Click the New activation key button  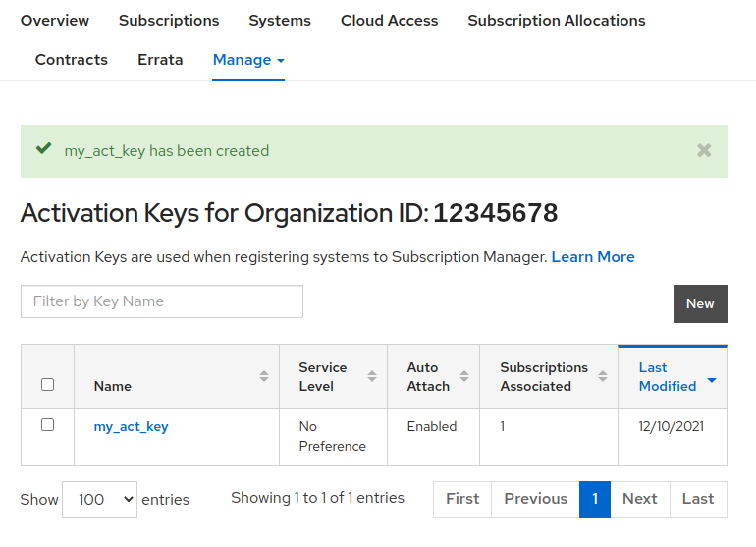tap(699, 303)
